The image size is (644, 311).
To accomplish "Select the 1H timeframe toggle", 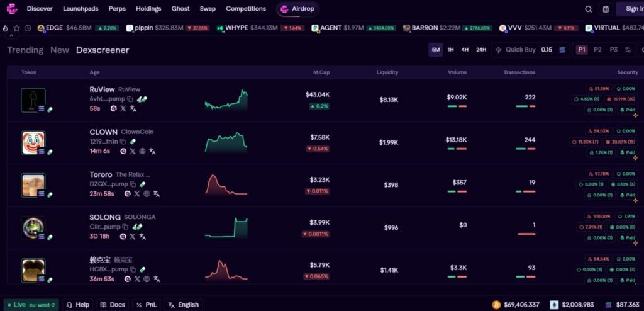I will (450, 50).
